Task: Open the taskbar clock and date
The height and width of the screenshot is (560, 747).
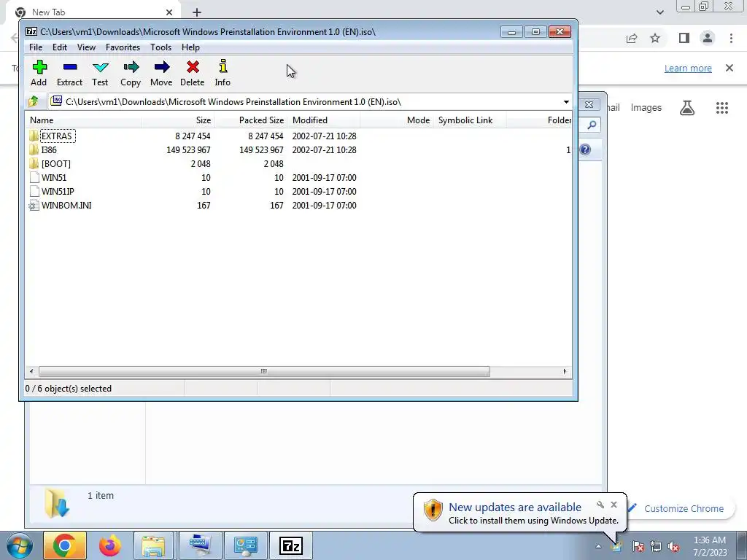Action: point(710,546)
